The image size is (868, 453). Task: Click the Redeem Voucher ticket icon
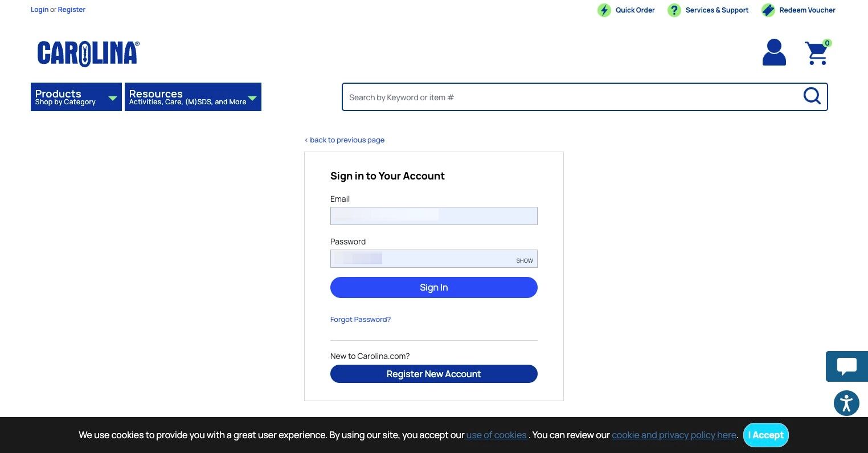point(768,10)
